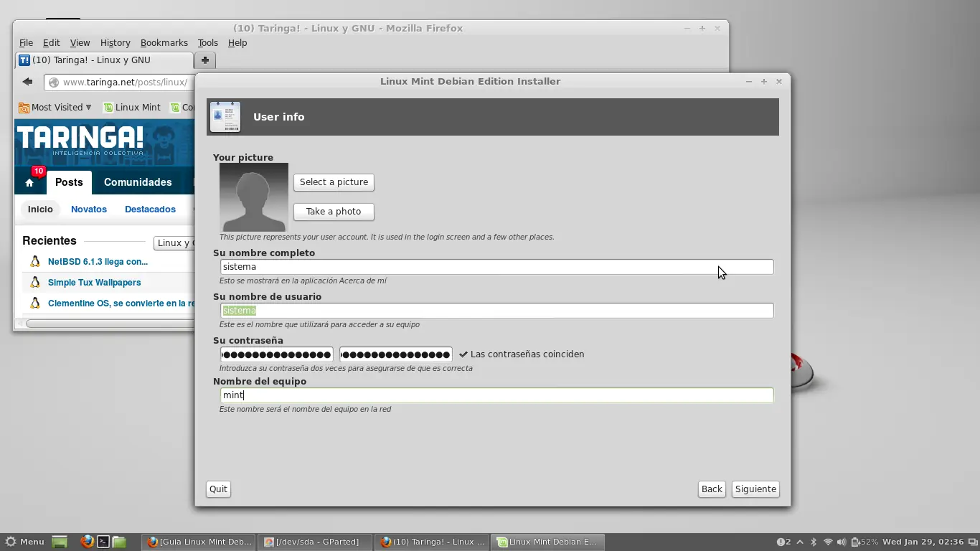980x551 pixels.
Task: Click the penguin icon beside Clementine OS post
Action: coord(35,303)
